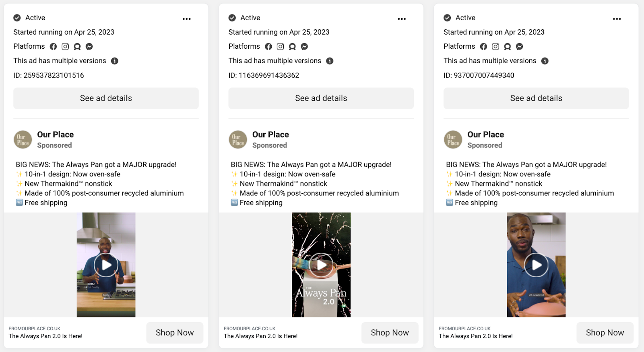Open the Our Place page name on ad 116369691436362
This screenshot has width=644, height=352.
270,135
